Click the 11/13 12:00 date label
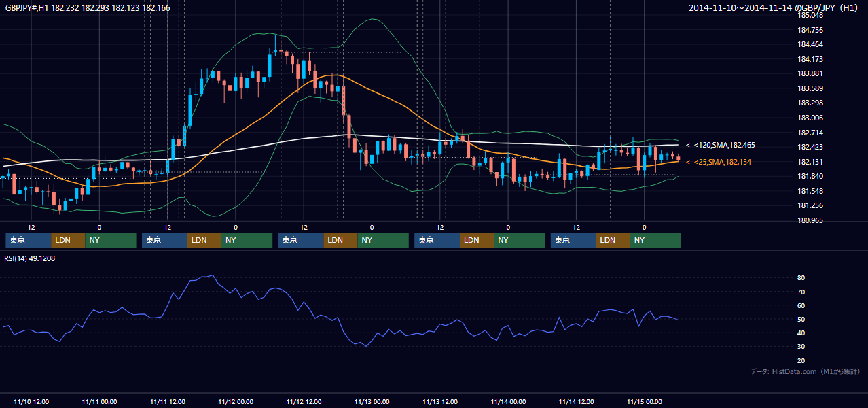Viewport: 868px width, 408px height. (440, 401)
